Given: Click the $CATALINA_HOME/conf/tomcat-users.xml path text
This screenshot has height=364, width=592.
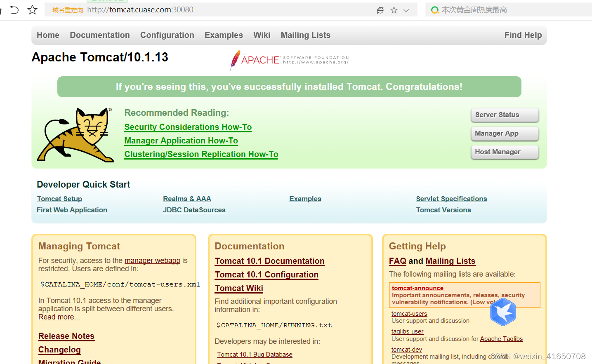Looking at the screenshot, I should [120, 285].
